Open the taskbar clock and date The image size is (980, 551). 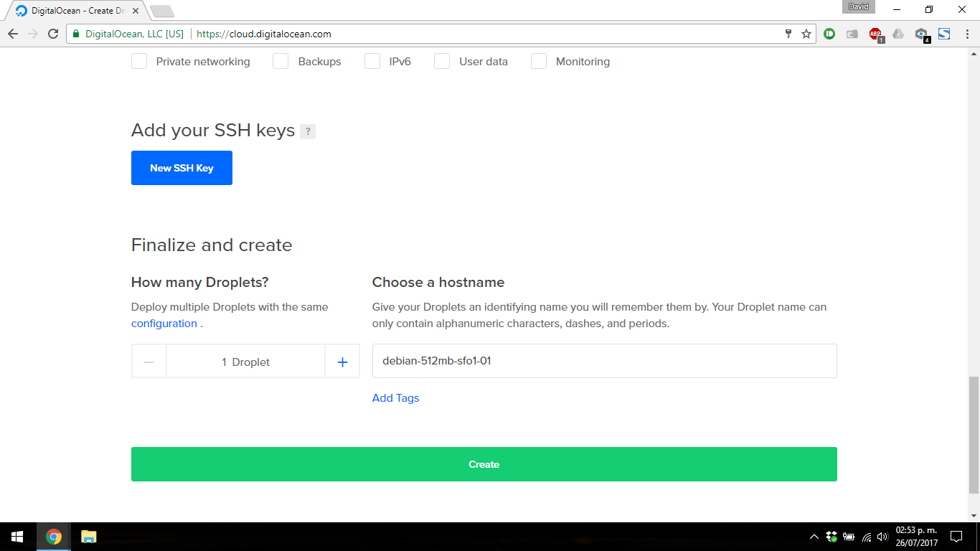pos(916,537)
